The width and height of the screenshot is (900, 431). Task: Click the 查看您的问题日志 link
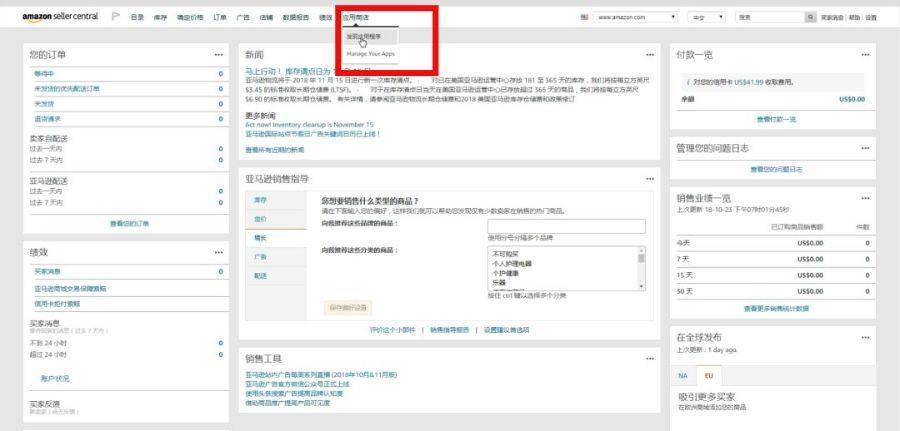tap(777, 169)
